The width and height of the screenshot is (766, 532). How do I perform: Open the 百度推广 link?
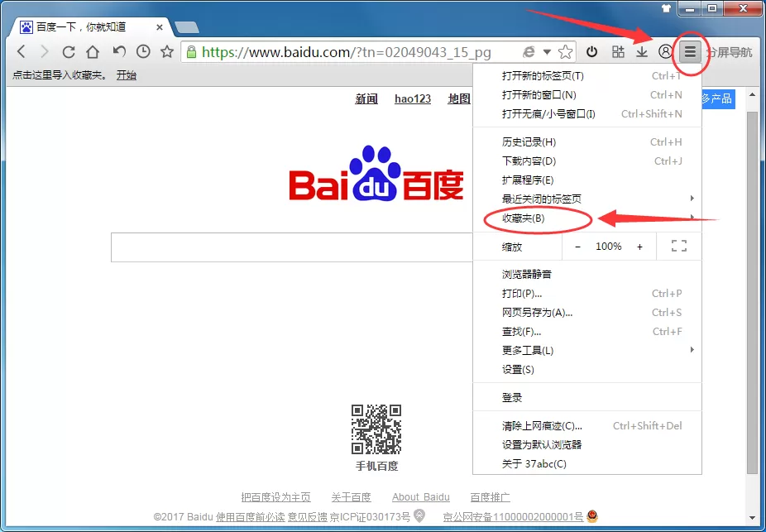pos(490,497)
